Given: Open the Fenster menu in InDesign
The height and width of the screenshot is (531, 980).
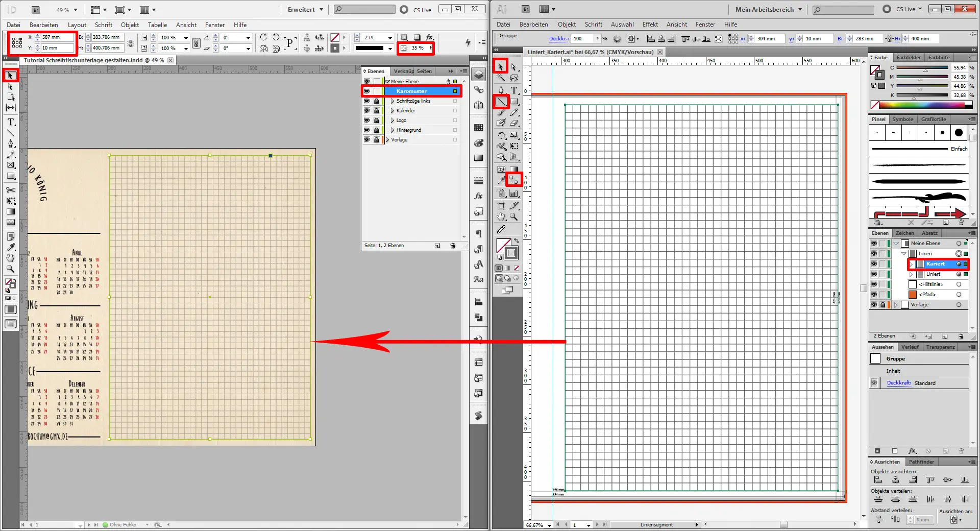Looking at the screenshot, I should (x=214, y=25).
